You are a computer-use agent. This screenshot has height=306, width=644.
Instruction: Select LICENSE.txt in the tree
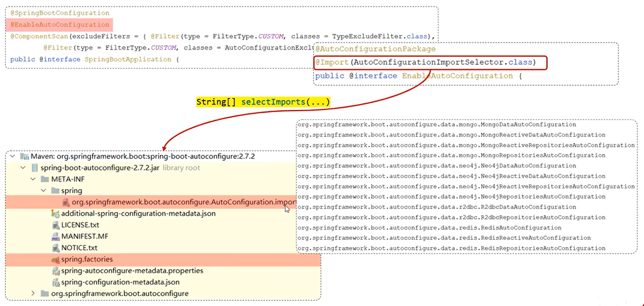pyautogui.click(x=80, y=225)
